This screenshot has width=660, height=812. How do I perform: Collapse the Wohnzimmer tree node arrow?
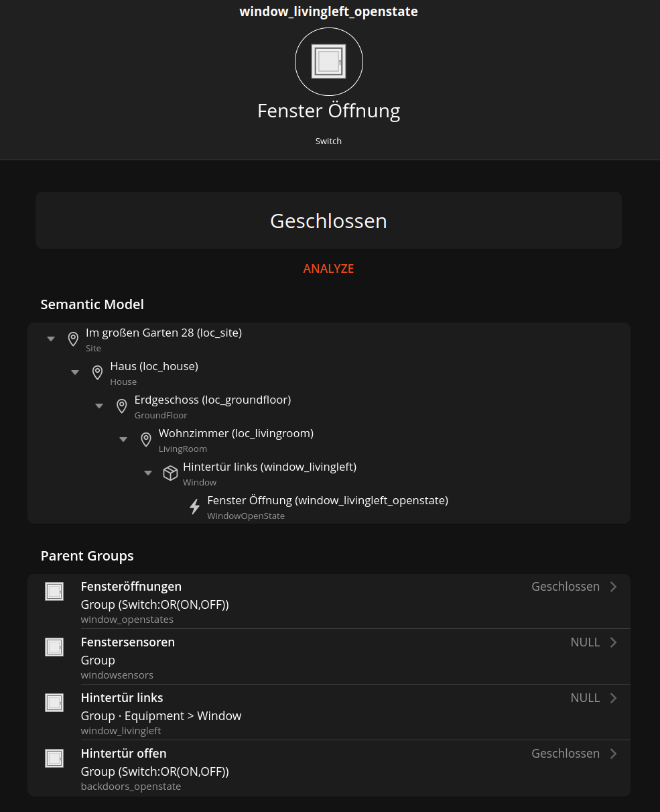(123, 440)
